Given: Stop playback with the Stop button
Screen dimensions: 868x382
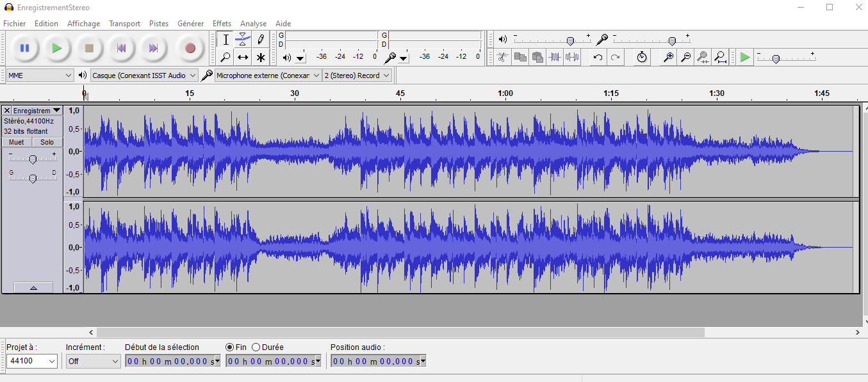Looking at the screenshot, I should click(x=90, y=48).
